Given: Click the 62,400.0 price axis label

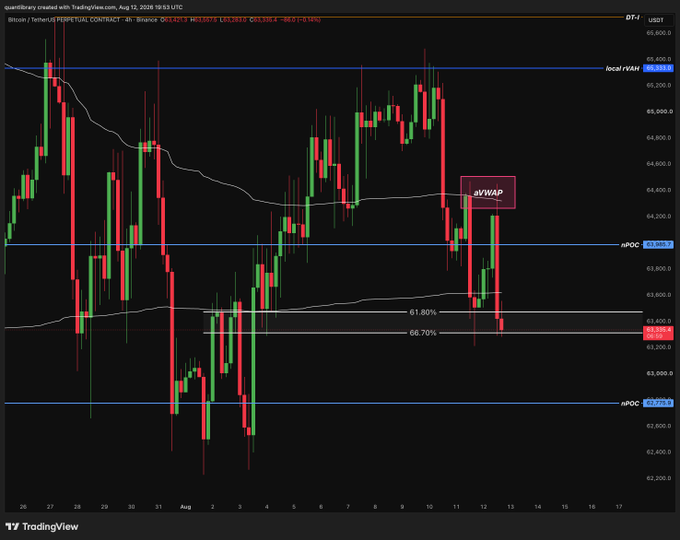Looking at the screenshot, I should 658,452.
